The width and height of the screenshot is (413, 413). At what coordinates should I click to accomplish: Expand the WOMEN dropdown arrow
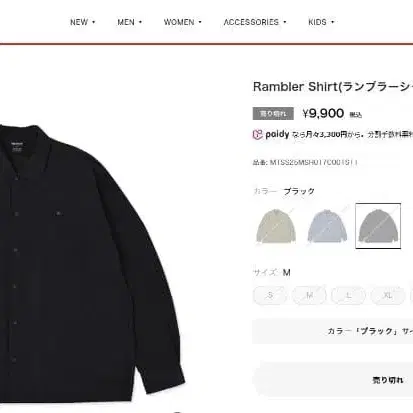(200, 22)
